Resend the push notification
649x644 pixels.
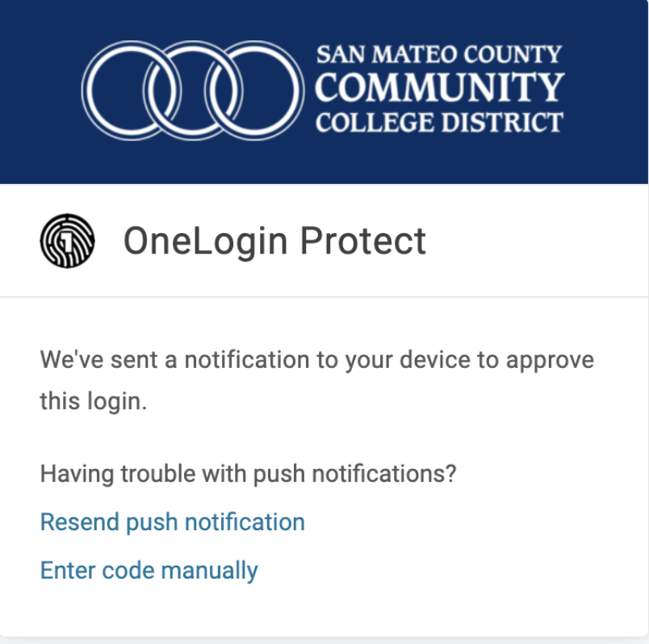pos(172,522)
